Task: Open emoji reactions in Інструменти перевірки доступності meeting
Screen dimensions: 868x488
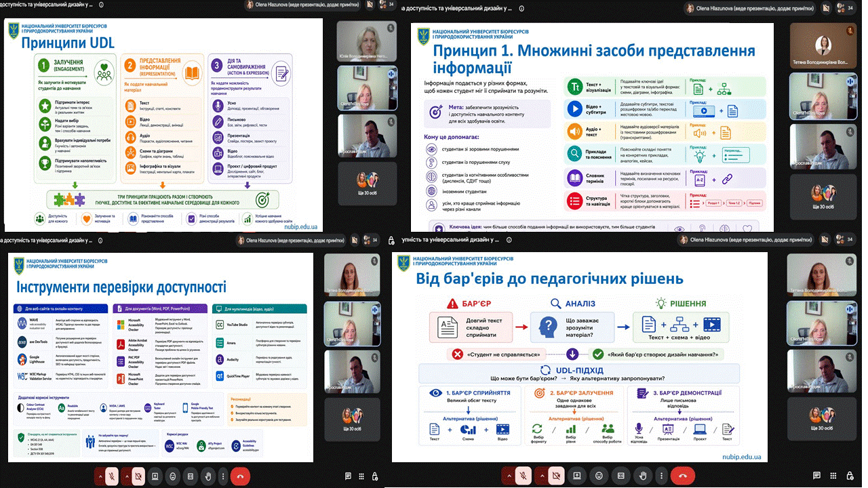Action: [173, 476]
